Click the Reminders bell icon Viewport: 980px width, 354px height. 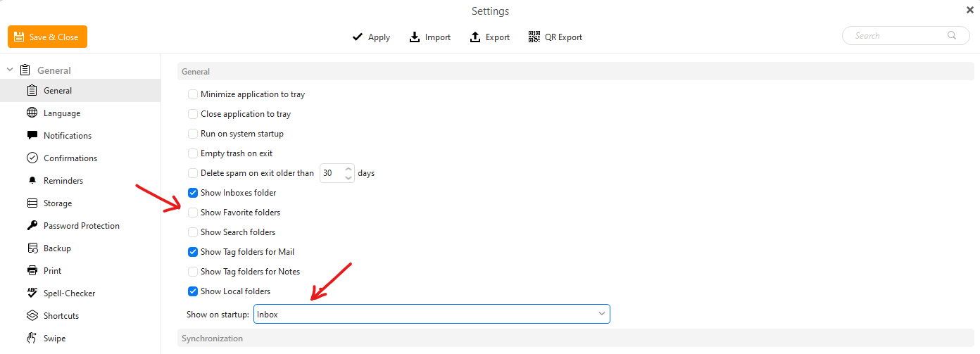pos(32,180)
